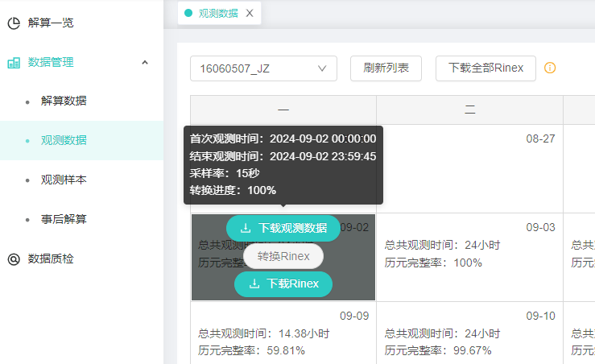
Task: Click the 数据管理 sidebar icon
Action: (14, 62)
